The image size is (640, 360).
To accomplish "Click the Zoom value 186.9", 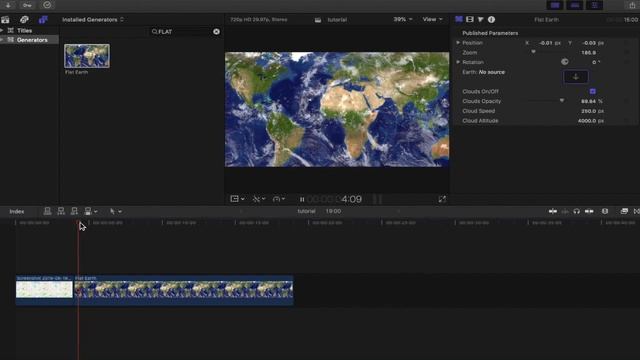I will coord(588,53).
